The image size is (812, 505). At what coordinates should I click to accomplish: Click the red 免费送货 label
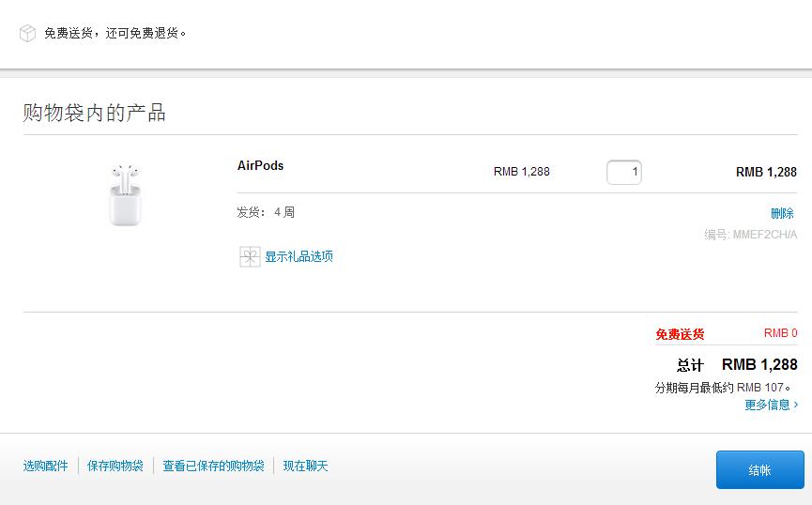(x=680, y=334)
